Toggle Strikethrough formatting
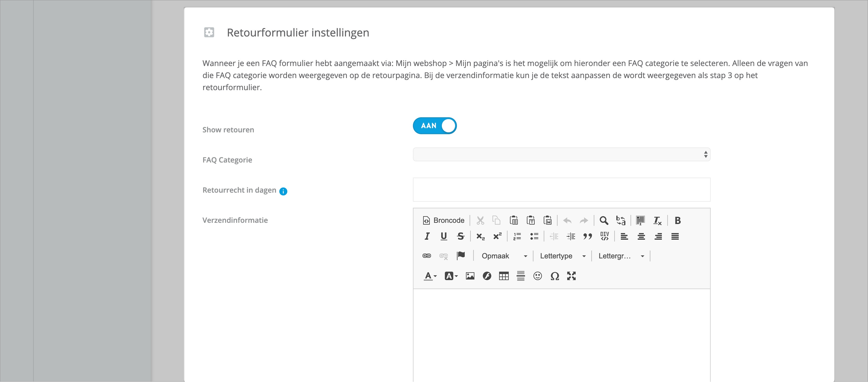 (461, 236)
